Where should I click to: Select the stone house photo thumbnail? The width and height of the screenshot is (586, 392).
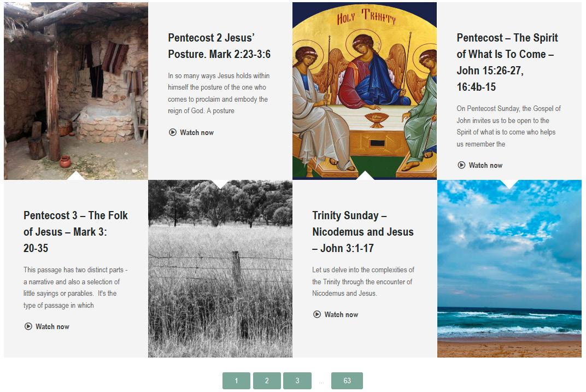pyautogui.click(x=76, y=91)
